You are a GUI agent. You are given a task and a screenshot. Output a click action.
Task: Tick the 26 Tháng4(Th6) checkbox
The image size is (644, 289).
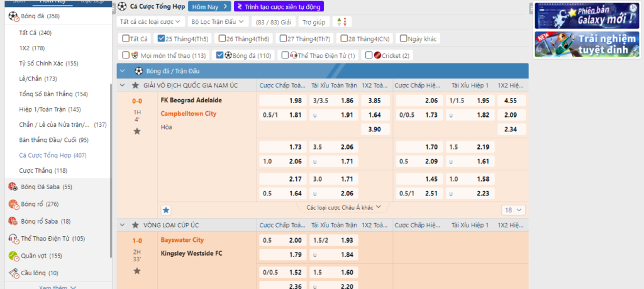pos(222,39)
